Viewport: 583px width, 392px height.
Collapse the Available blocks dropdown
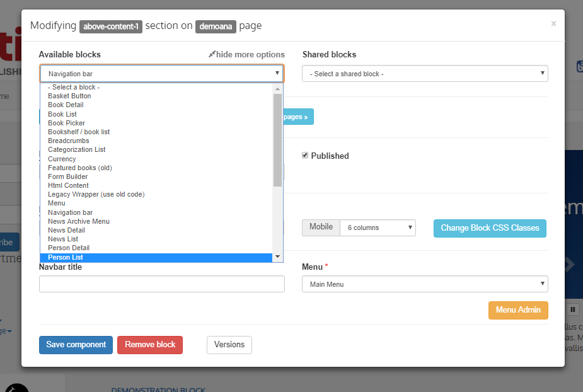click(161, 74)
